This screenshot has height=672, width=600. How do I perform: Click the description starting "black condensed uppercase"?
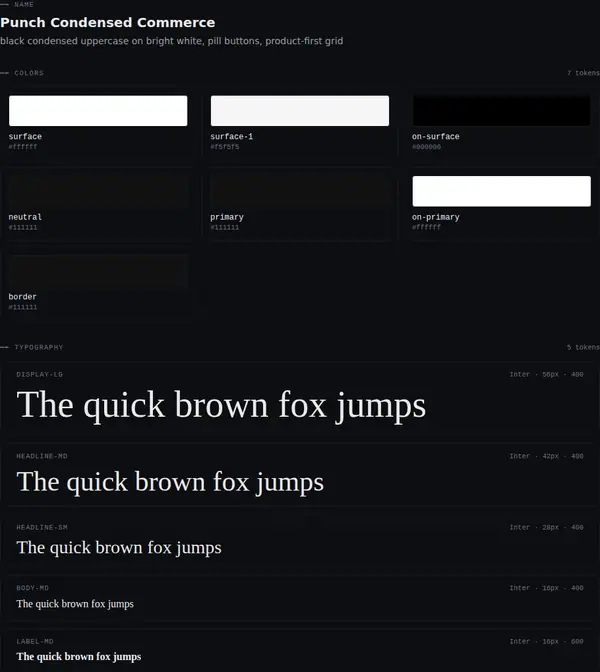171,41
